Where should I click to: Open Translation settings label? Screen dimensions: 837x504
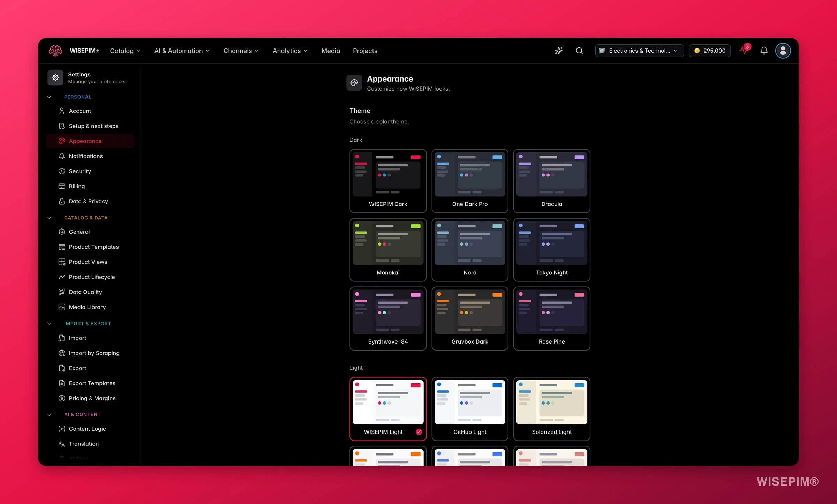tap(84, 444)
